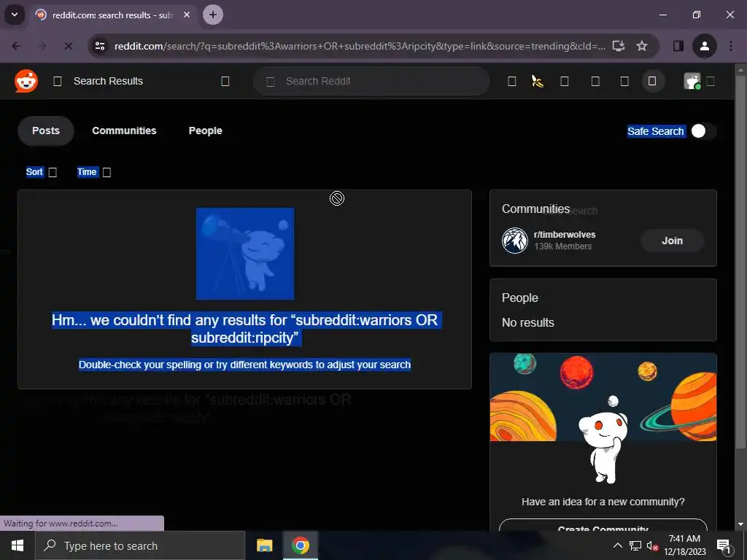The image size is (747, 560).
Task: Close the reddit.com search results tab
Action: tap(187, 15)
